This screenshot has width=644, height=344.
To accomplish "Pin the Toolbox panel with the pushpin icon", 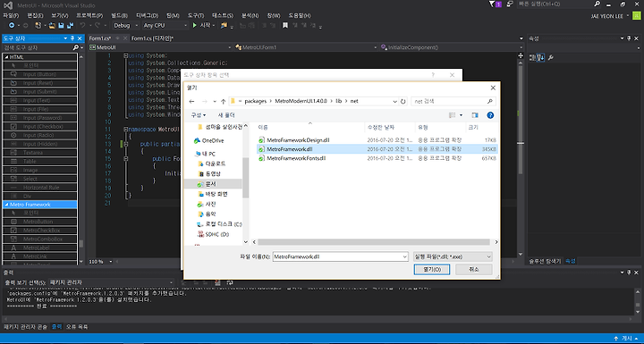I will [x=72, y=38].
